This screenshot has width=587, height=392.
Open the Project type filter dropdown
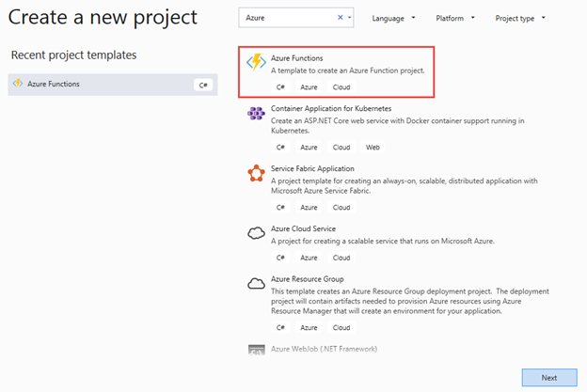pyautogui.click(x=520, y=18)
